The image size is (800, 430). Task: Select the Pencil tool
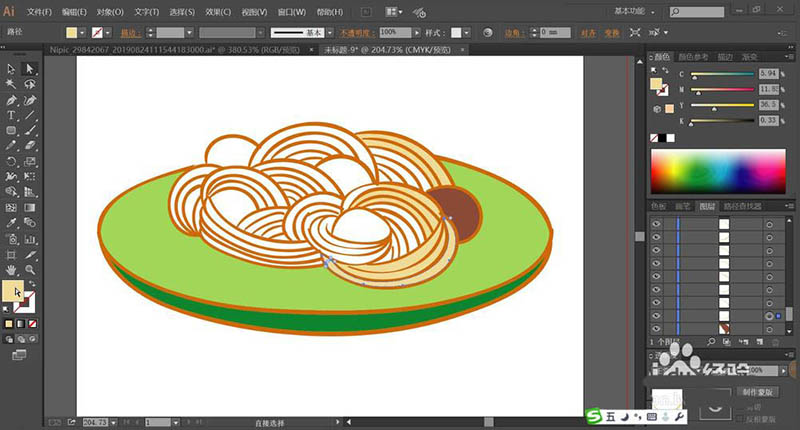[11, 146]
